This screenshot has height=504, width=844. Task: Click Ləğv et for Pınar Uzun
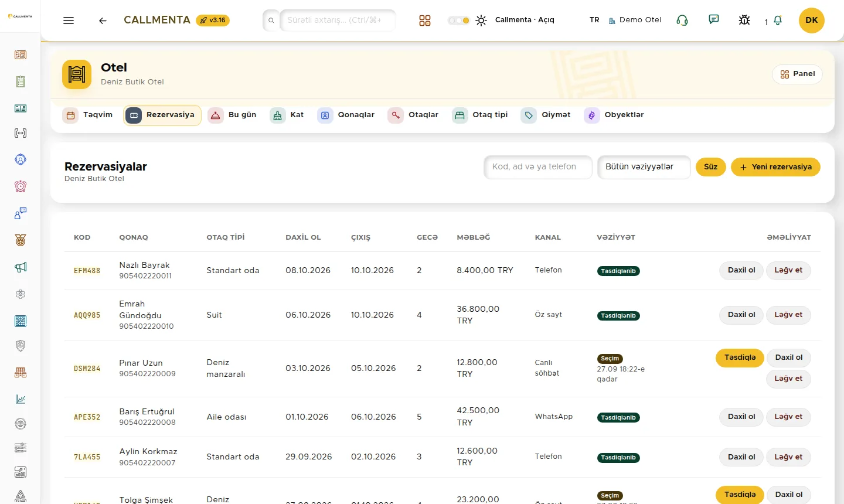tap(788, 379)
